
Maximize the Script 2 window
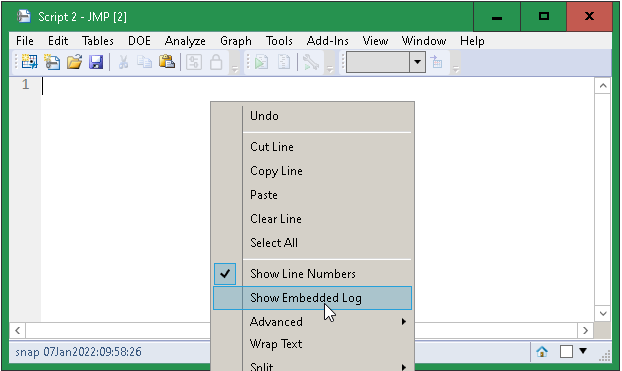coord(543,17)
